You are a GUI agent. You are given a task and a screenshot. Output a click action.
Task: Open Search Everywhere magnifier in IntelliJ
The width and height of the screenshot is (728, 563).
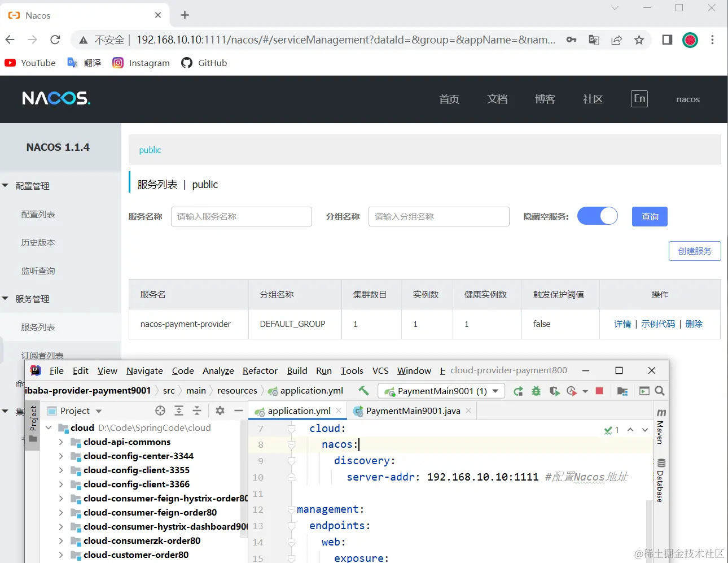point(659,391)
